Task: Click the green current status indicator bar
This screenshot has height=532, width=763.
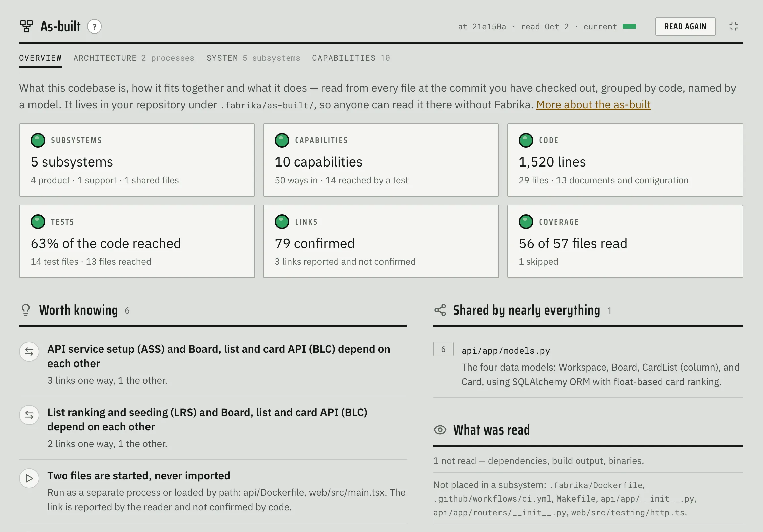Action: coord(629,26)
